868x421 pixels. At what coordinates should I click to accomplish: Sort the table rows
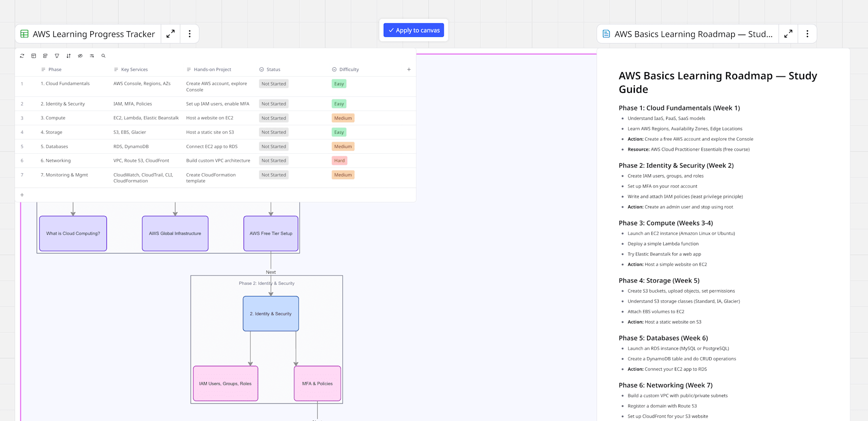tap(69, 56)
